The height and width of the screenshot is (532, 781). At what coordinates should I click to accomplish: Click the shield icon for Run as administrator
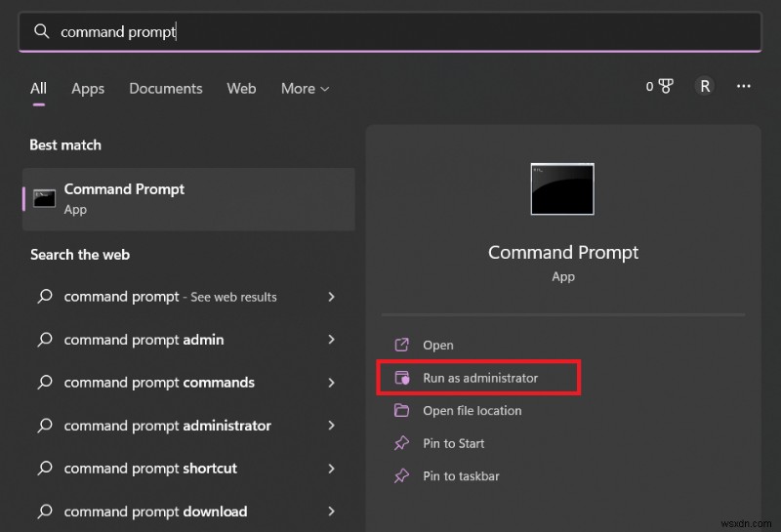(401, 378)
